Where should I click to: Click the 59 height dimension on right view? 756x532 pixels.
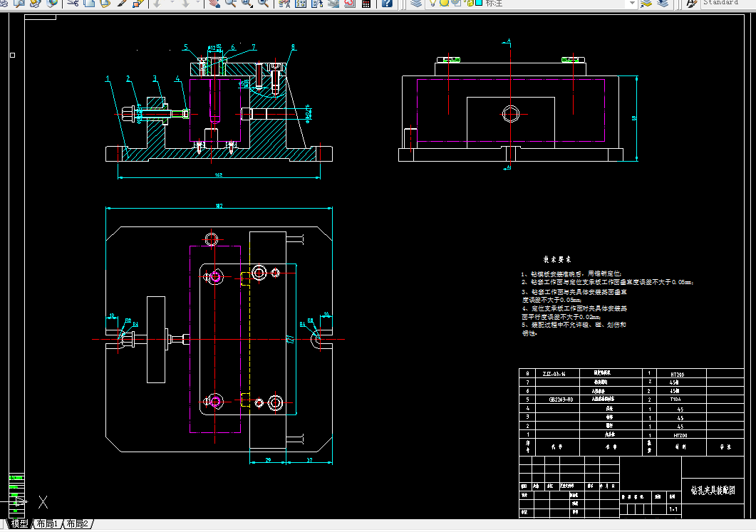click(634, 118)
